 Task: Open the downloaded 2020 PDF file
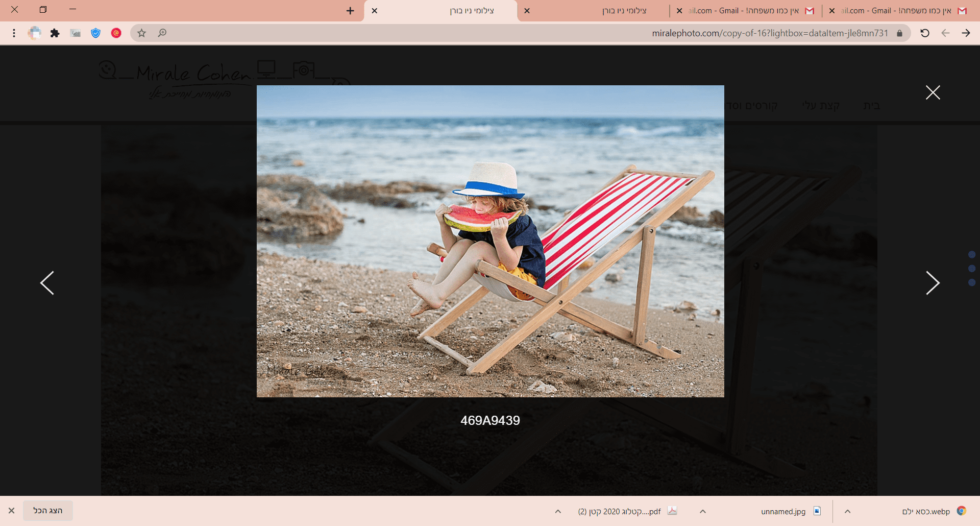[x=627, y=511]
